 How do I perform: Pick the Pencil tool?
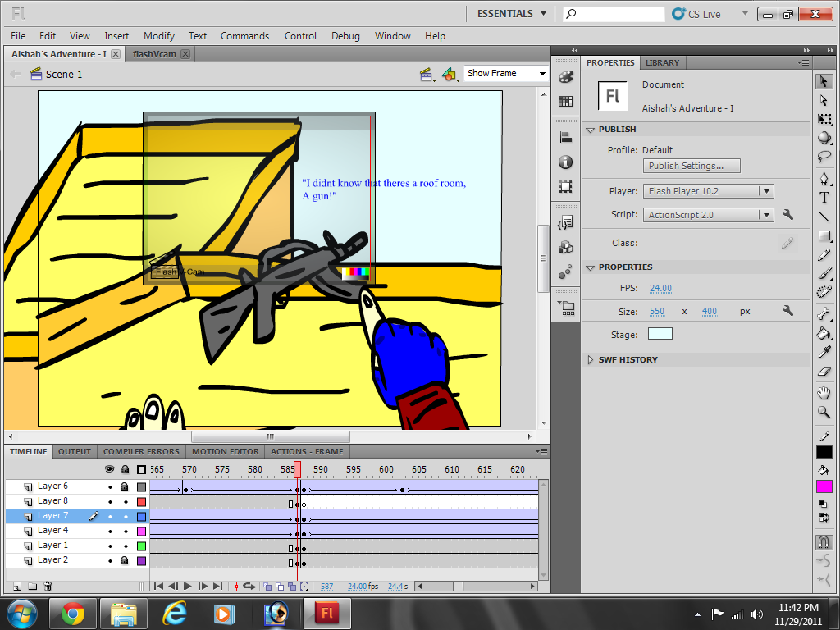(824, 255)
